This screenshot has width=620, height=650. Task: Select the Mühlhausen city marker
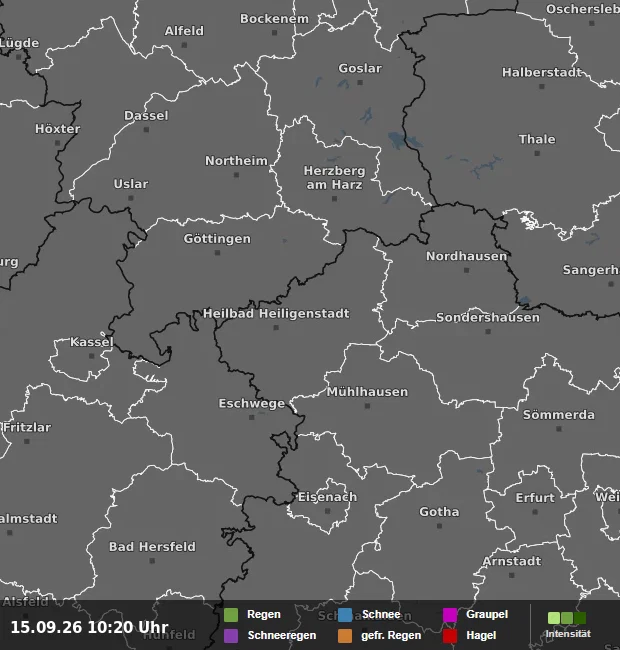(367, 406)
